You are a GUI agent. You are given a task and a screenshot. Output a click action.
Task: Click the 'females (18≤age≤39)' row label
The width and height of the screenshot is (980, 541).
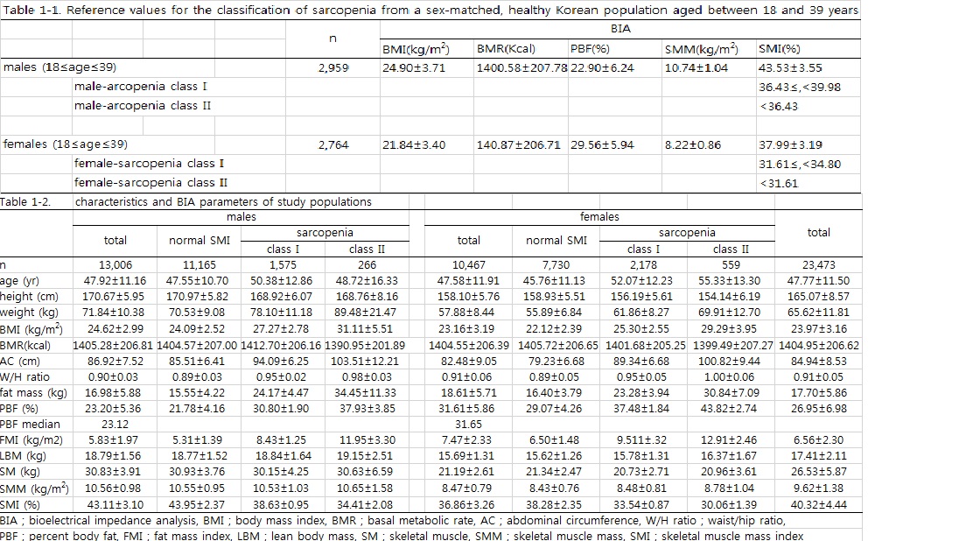coord(65,144)
